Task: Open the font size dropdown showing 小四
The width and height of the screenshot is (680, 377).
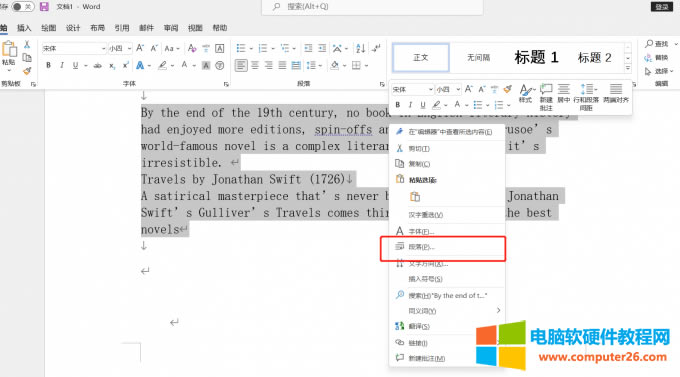Action: 120,48
